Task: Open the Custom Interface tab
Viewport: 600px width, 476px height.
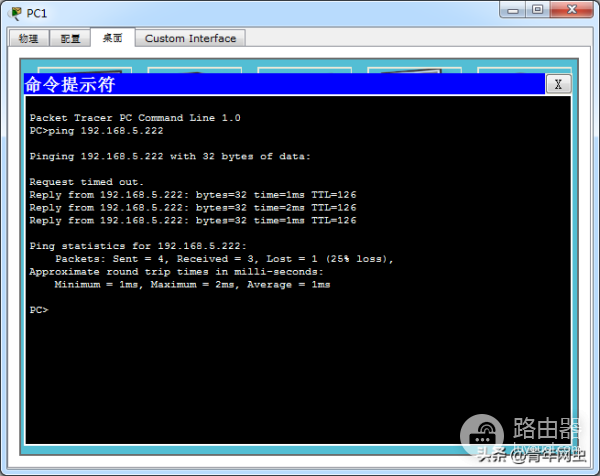Action: (190, 38)
